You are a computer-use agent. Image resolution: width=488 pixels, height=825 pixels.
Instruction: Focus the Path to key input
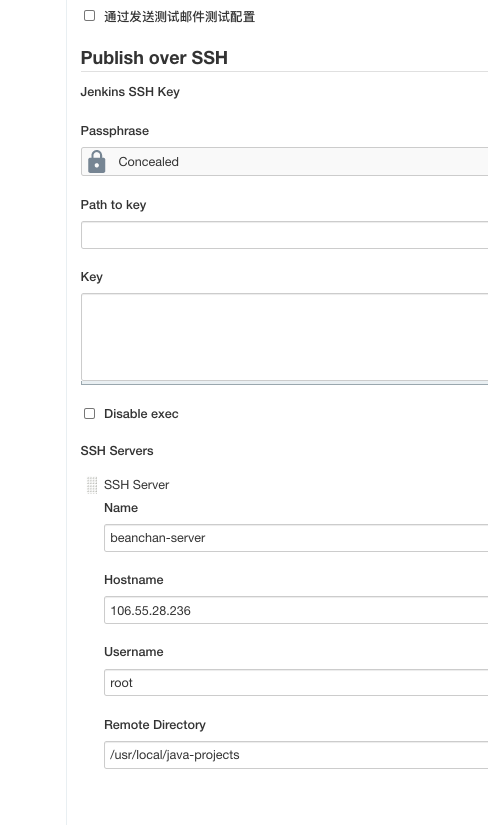click(x=284, y=235)
